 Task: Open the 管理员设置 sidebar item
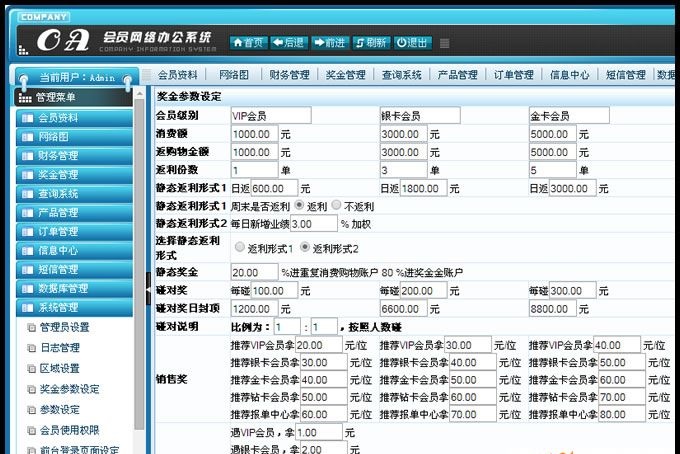coord(64,327)
